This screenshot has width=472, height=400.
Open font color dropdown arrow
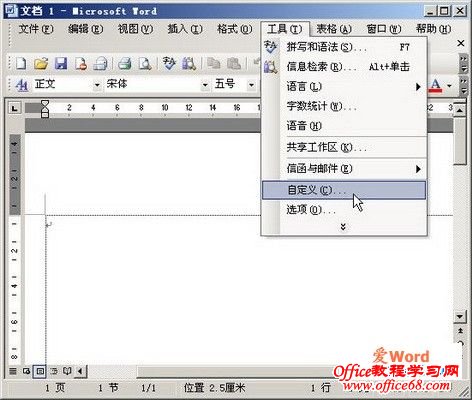pyautogui.click(x=449, y=86)
